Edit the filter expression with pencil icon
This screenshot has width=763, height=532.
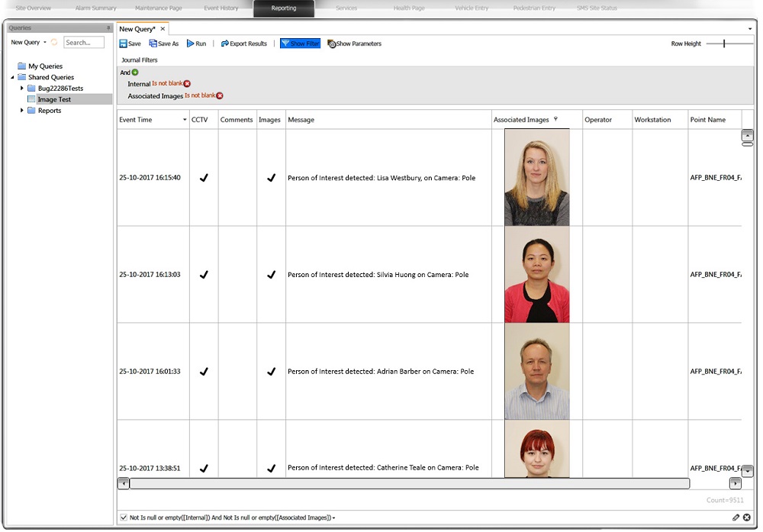tap(736, 517)
